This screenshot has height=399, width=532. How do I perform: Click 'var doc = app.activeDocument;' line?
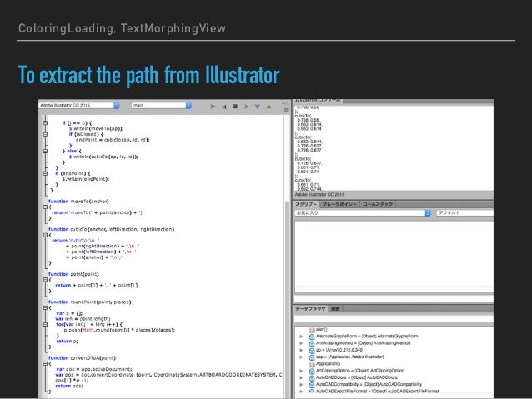click(x=94, y=369)
